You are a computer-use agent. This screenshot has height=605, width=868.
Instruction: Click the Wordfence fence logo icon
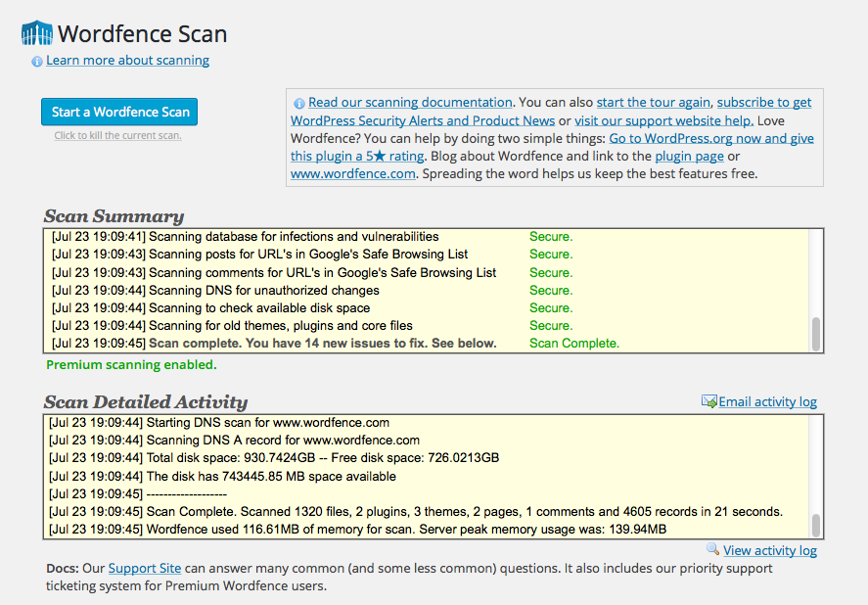point(37,33)
